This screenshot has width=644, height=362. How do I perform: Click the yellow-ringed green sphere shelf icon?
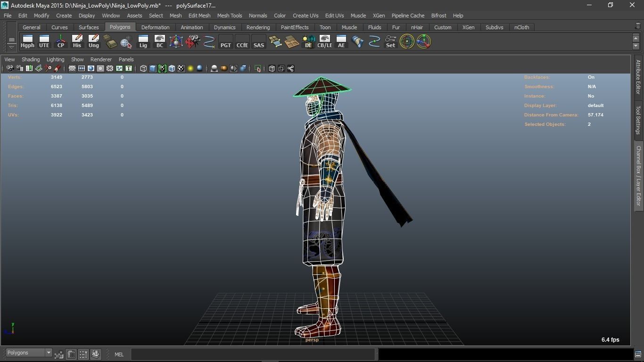tap(407, 41)
